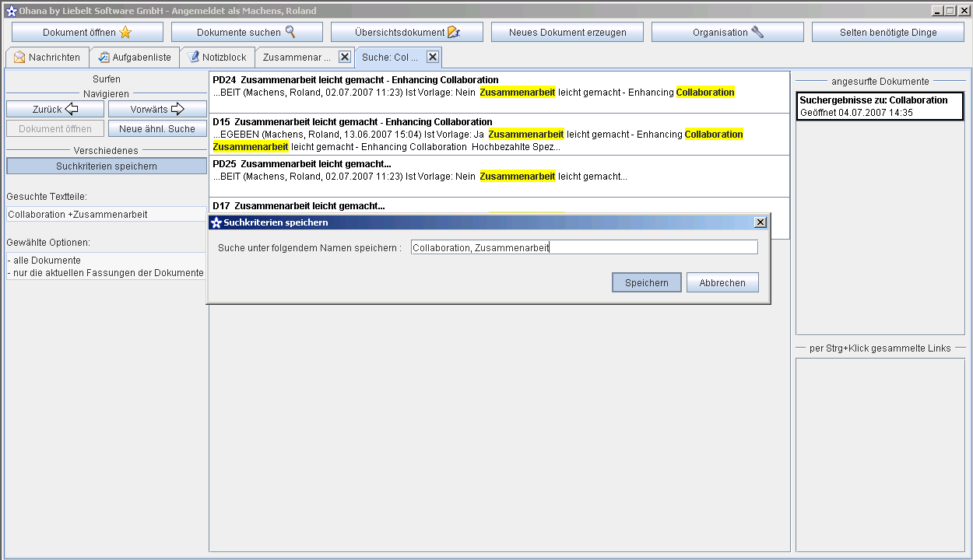
Task: Close the Suche: Col... tab
Action: [x=434, y=58]
